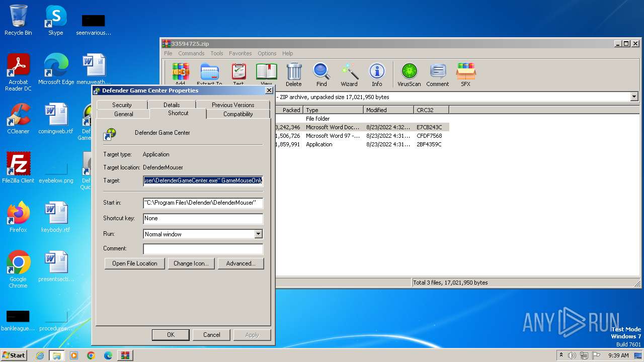Viewport: 644px width, 362px height.
Task: Select the Microsoft Word 97 file row
Action: pyautogui.click(x=362, y=136)
